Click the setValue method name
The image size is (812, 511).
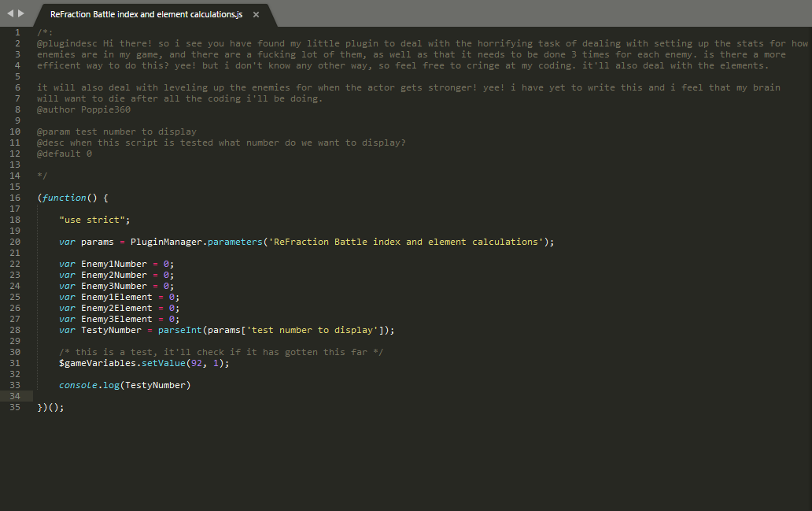coord(163,363)
